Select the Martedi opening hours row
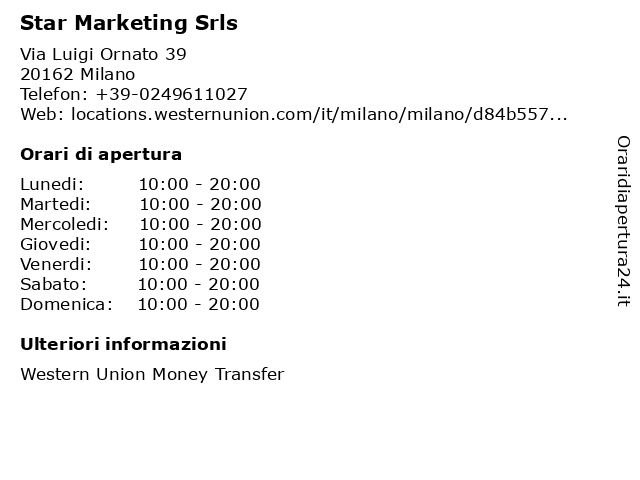Image resolution: width=640 pixels, height=480 pixels. pyautogui.click(x=141, y=204)
